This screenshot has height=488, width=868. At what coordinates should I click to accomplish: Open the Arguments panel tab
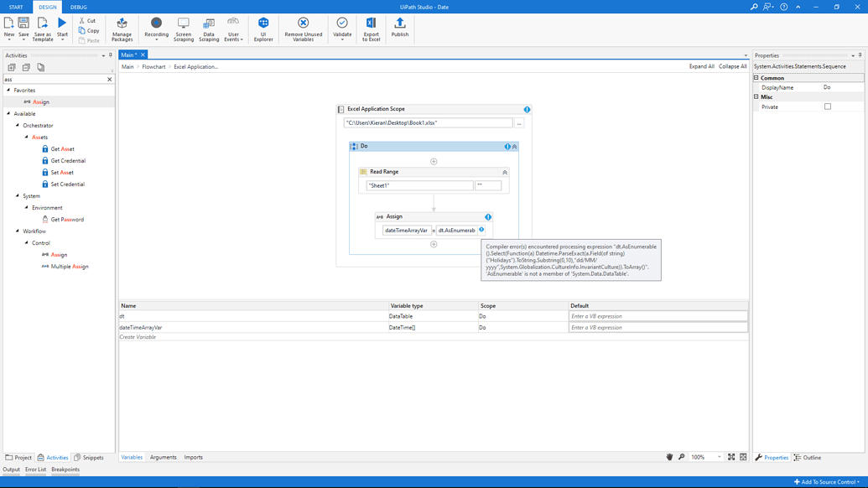pyautogui.click(x=164, y=457)
